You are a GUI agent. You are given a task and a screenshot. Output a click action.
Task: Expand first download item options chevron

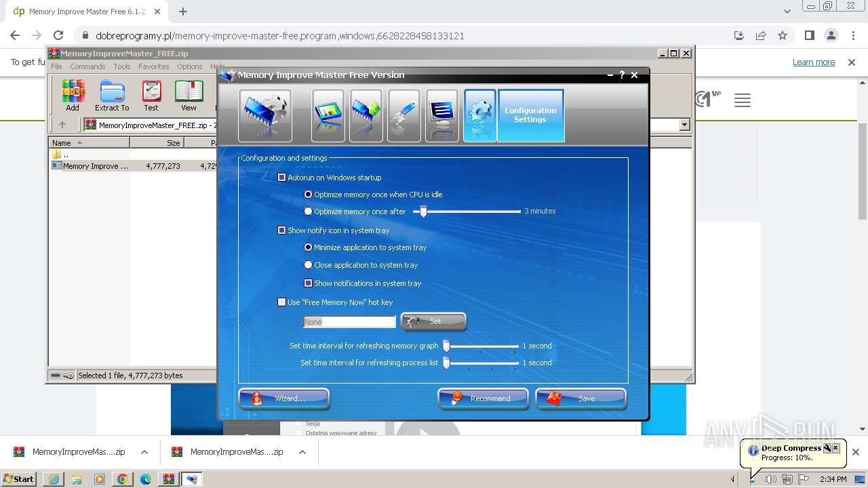[x=144, y=452]
